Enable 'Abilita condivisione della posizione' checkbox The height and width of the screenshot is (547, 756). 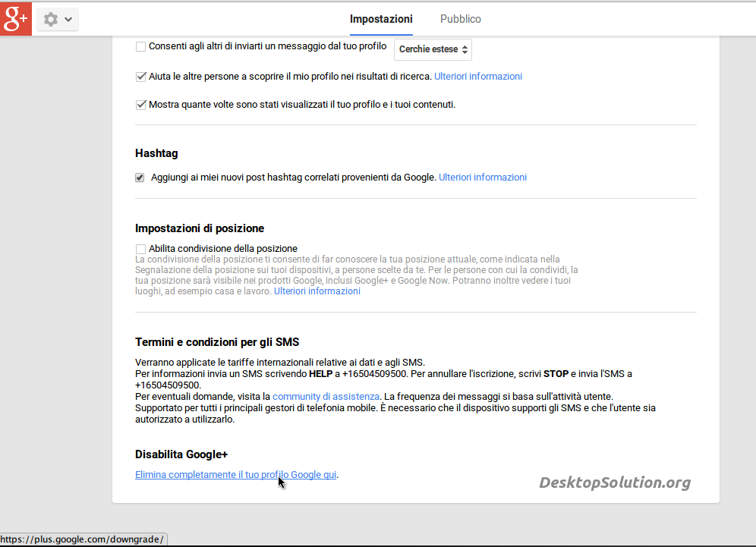(x=140, y=249)
